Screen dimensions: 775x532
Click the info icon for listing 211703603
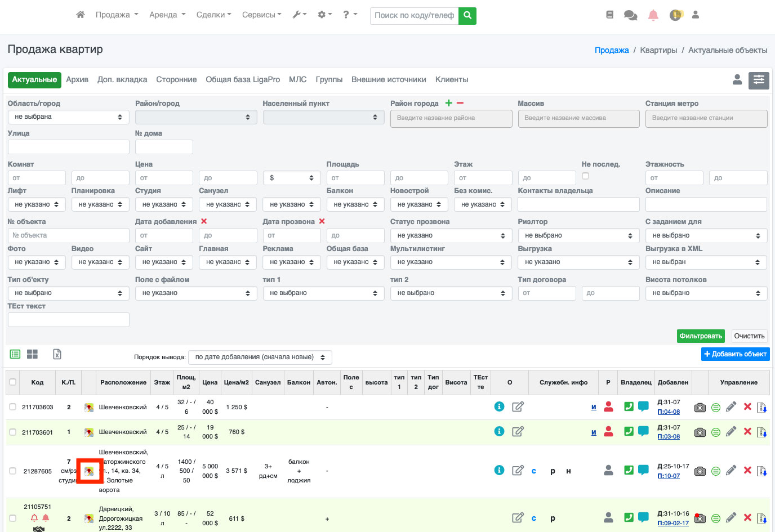tap(499, 406)
